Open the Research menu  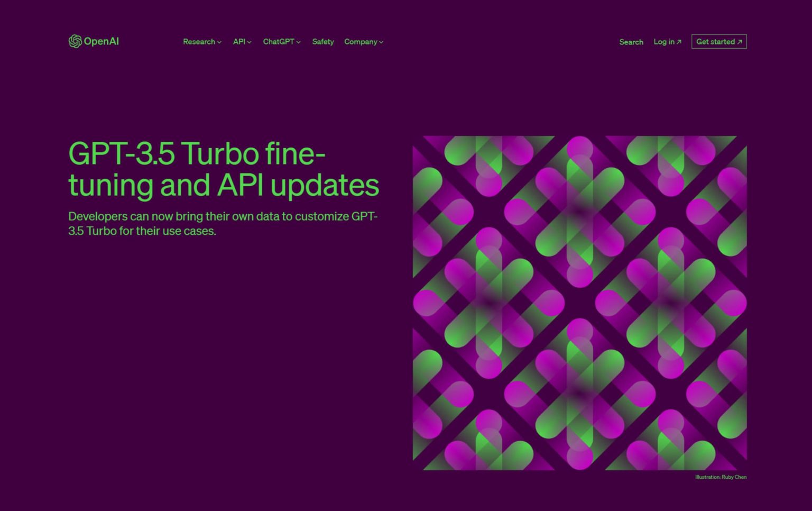[199, 42]
